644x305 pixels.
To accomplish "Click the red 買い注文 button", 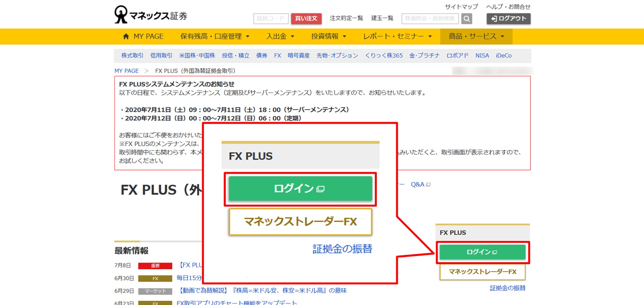I will pos(306,18).
